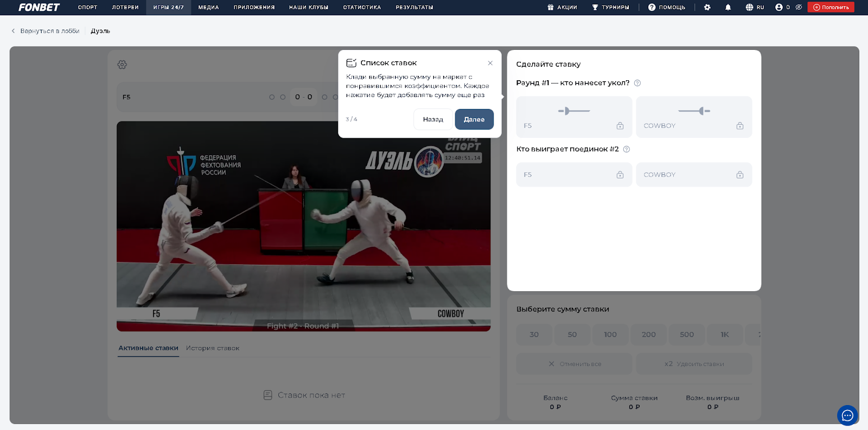868x430 pixels.
Task: Open the Игры 24/7 menu
Action: tap(168, 8)
